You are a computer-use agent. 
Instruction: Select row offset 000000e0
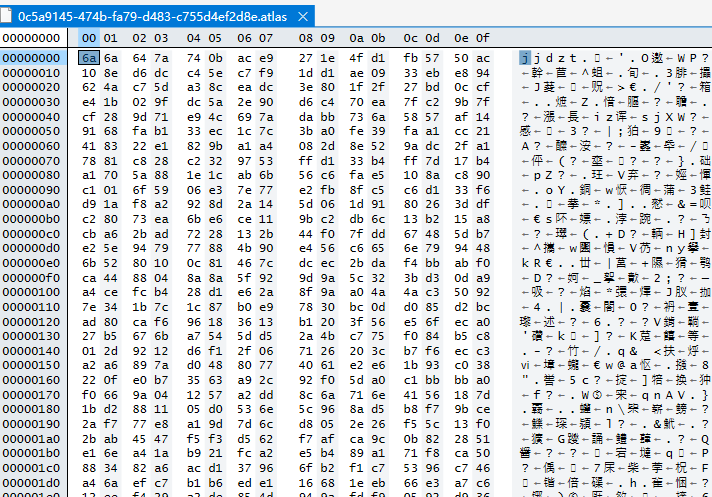(x=31, y=263)
